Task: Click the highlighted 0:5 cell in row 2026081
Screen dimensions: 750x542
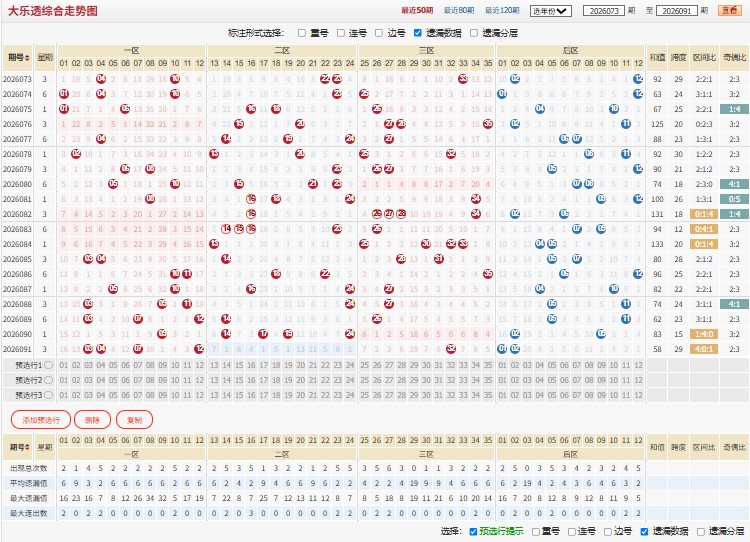Action: click(x=734, y=199)
